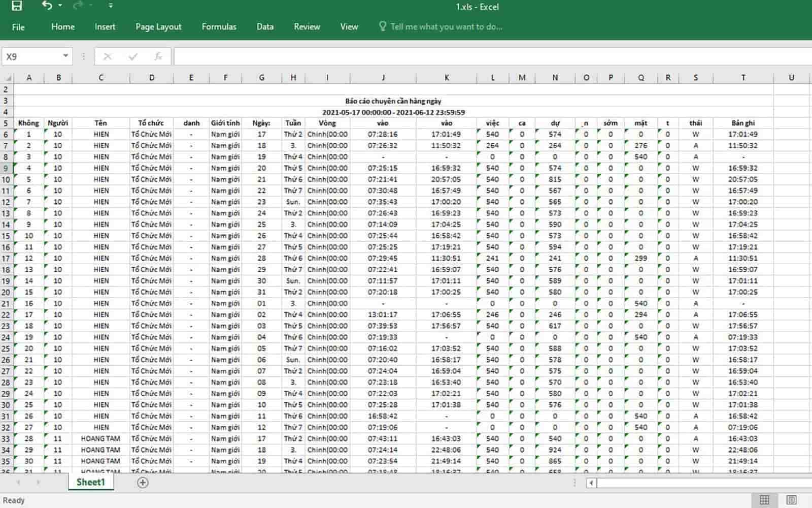812x508 pixels.
Task: Select the column J header
Action: 383,78
